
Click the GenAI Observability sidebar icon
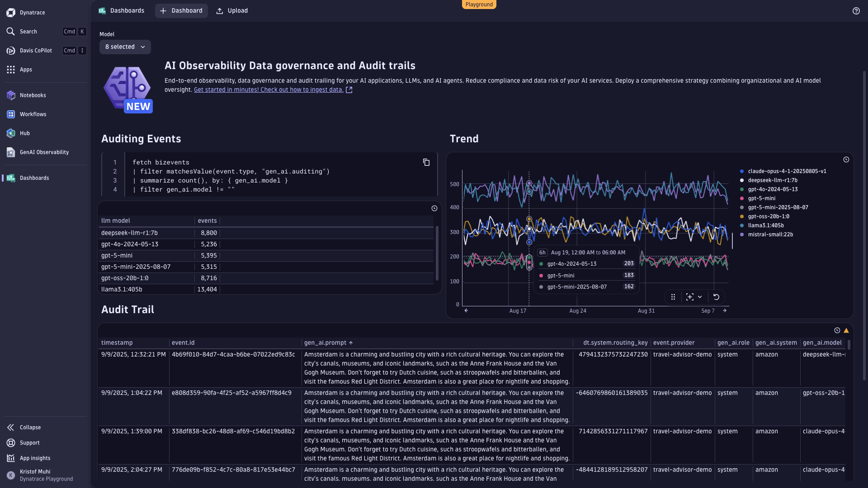11,152
